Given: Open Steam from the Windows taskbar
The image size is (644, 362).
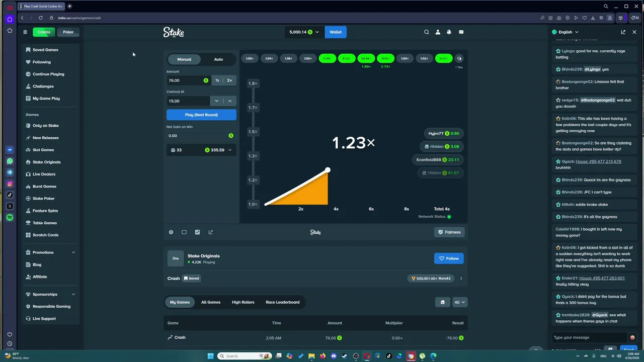Looking at the screenshot, I should [345, 356].
